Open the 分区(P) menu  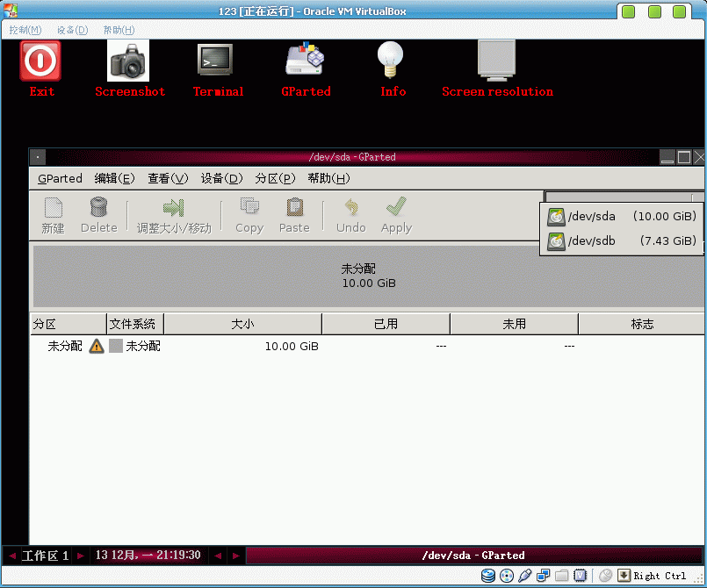click(x=275, y=178)
